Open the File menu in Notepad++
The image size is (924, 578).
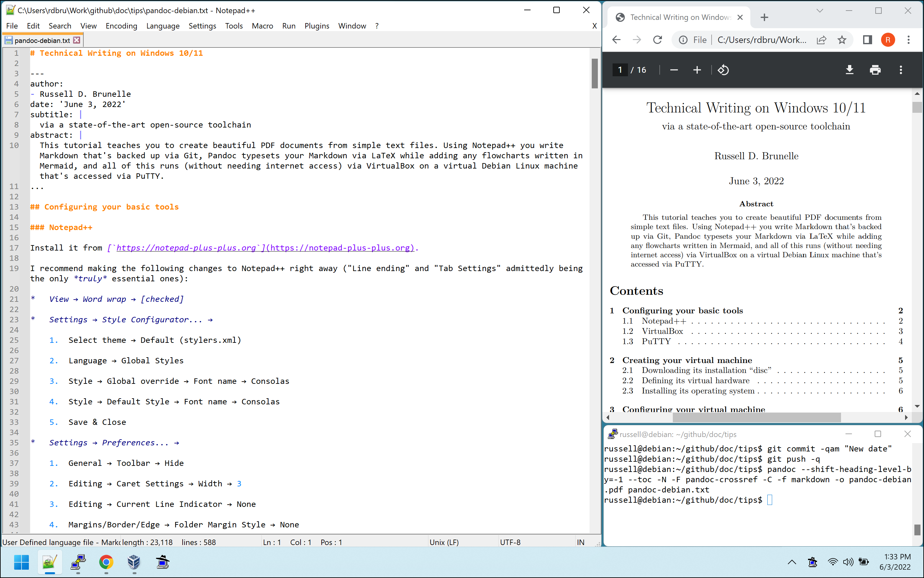coord(12,26)
